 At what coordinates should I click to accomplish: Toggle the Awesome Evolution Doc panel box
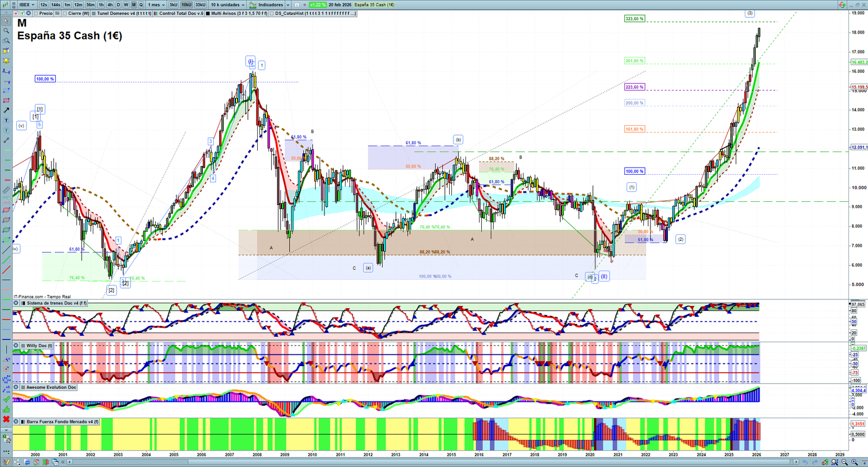pos(23,387)
